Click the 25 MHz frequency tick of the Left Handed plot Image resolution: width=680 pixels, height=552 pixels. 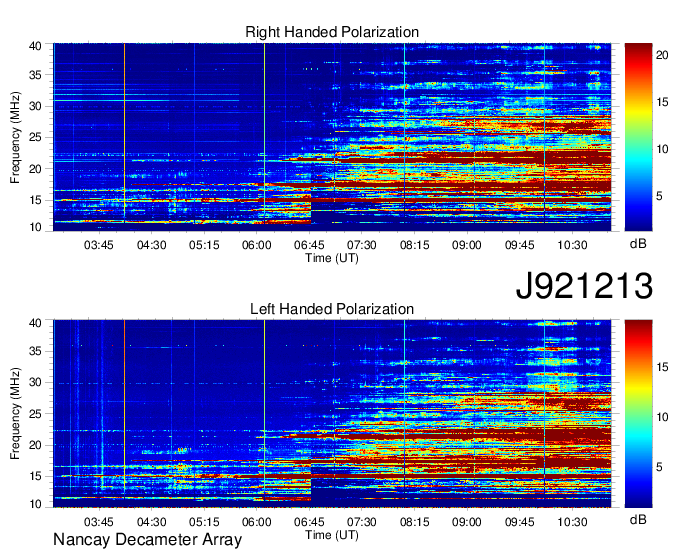point(35,414)
